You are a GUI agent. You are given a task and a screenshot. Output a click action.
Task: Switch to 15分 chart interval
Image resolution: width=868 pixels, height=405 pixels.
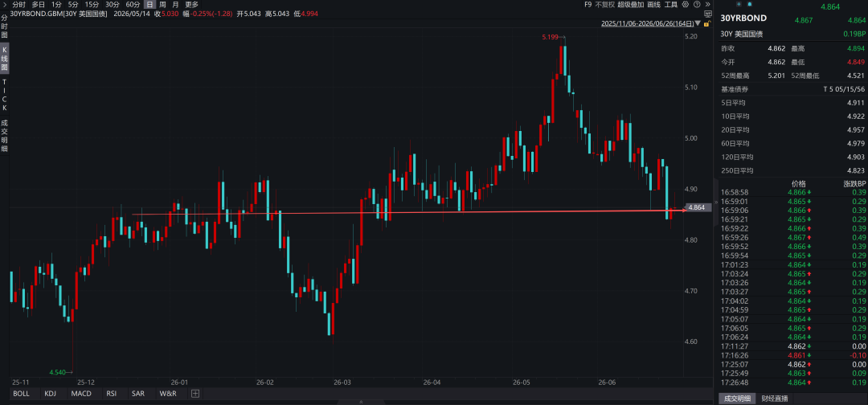point(92,5)
